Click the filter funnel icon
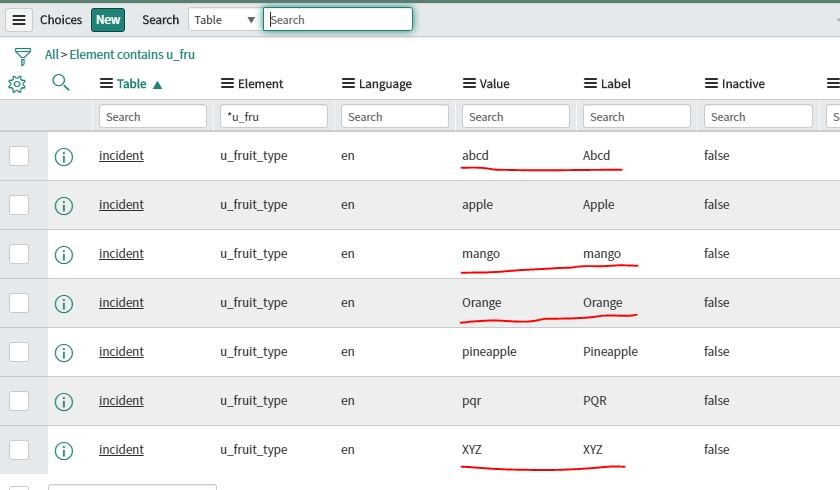The image size is (840, 490). pyautogui.click(x=22, y=56)
